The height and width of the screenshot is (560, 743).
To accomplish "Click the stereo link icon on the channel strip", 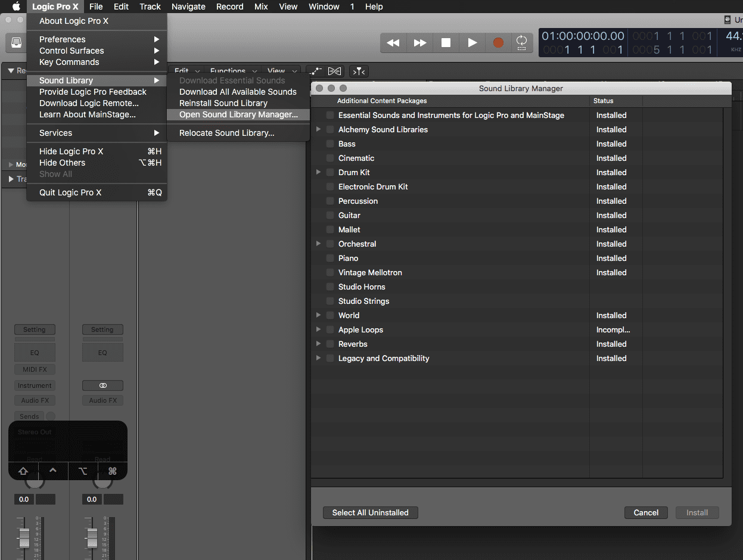I will [x=102, y=385].
